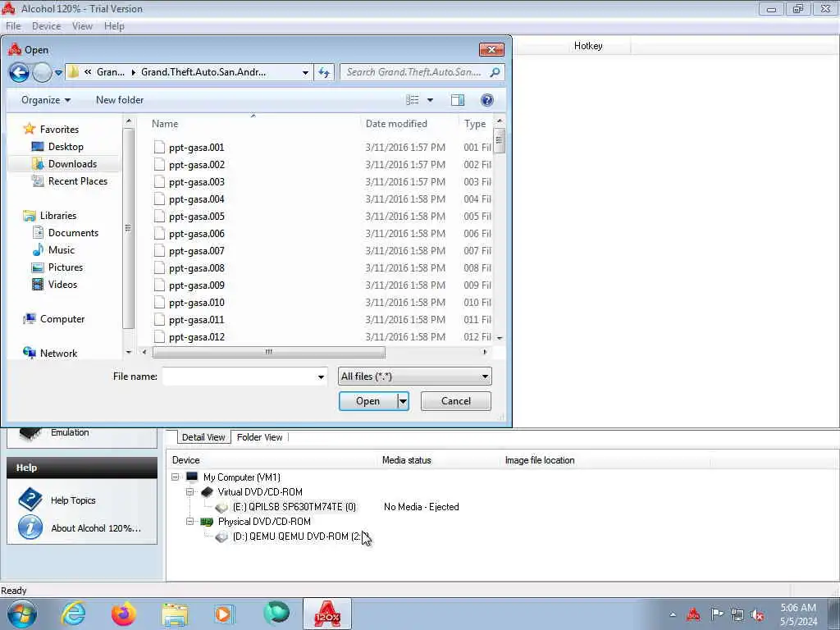Go back using the blue back arrow
This screenshot has width=840, height=630.
click(20, 72)
